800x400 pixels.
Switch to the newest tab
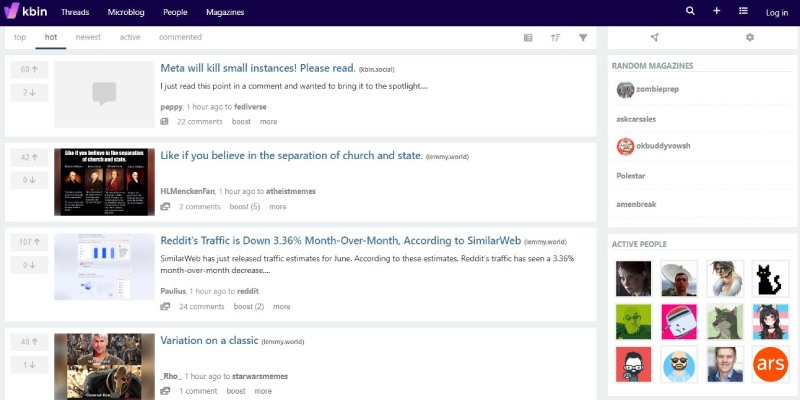(x=88, y=37)
